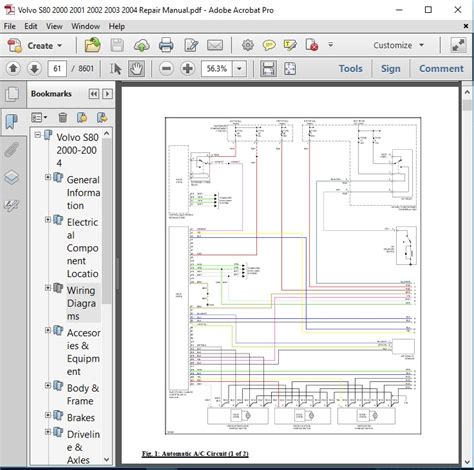
Task: Click Fig. 1 Automatic A/C Circuit caption
Action: click(x=195, y=454)
